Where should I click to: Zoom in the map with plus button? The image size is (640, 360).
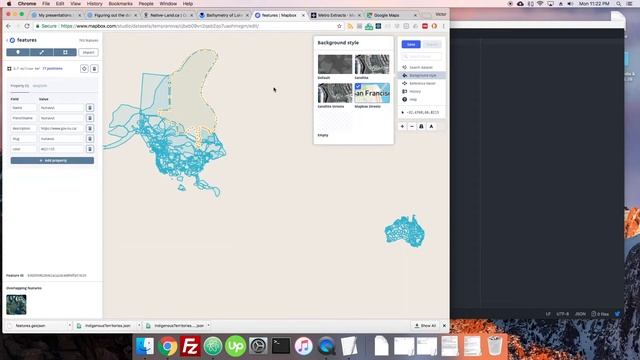(x=402, y=127)
